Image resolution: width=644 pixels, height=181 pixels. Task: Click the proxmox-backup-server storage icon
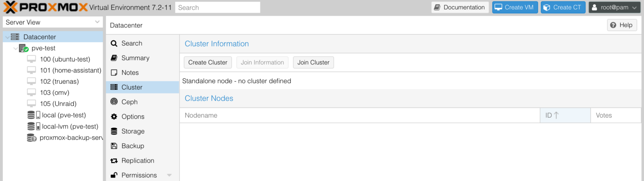[x=31, y=137]
